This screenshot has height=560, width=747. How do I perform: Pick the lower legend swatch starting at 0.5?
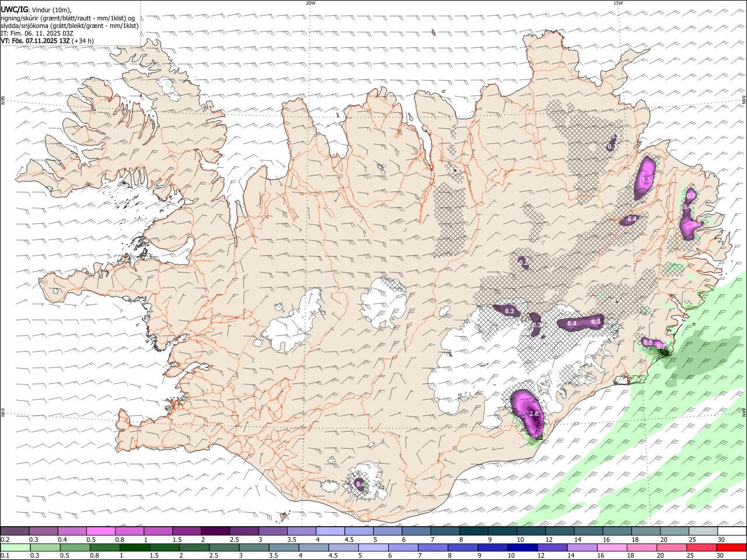75,547
